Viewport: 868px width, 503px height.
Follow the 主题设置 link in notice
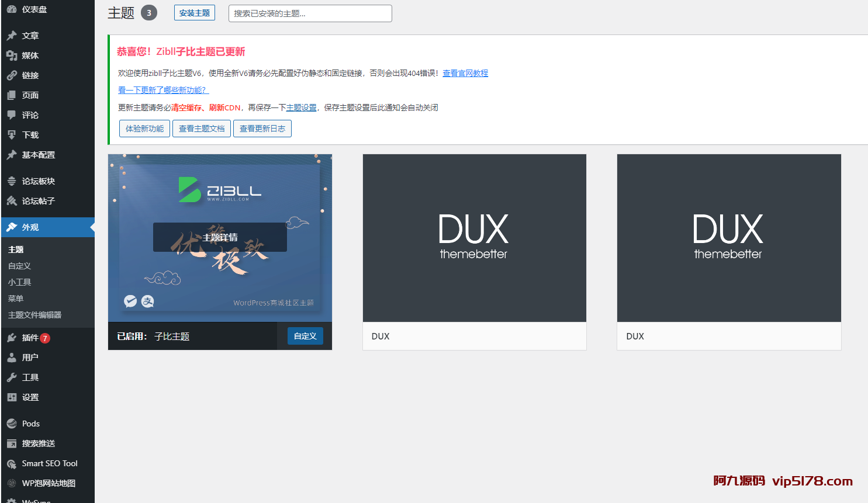[x=301, y=107]
